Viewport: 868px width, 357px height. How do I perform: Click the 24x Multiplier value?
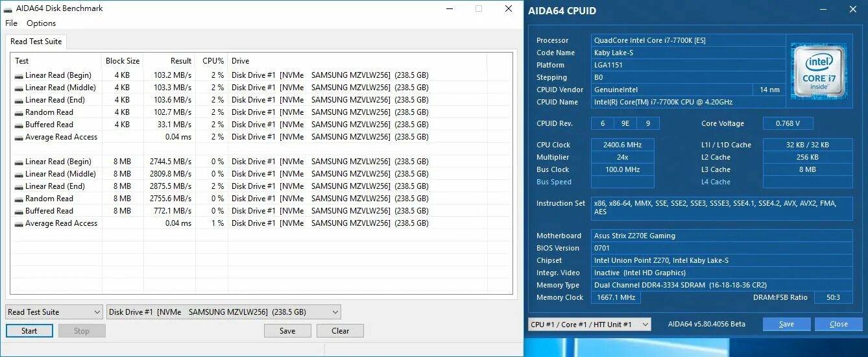click(x=622, y=157)
